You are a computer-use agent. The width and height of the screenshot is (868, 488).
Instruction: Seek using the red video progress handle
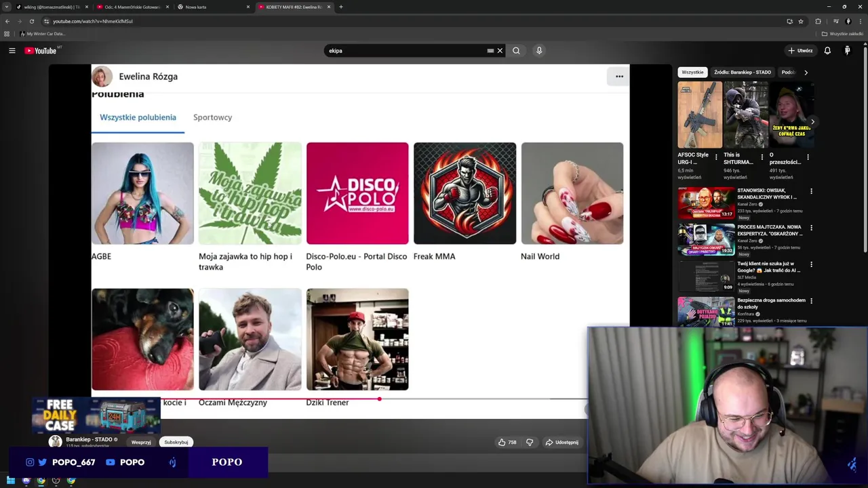point(379,399)
